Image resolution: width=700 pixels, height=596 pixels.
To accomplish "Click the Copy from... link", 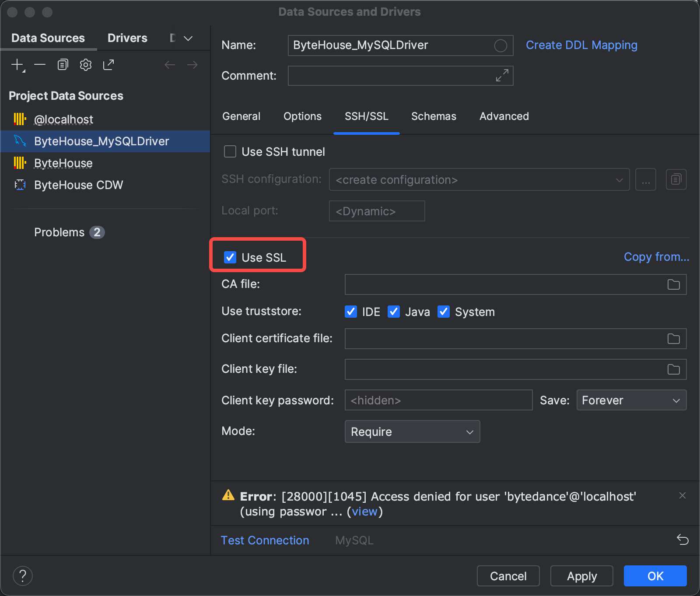I will 656,256.
